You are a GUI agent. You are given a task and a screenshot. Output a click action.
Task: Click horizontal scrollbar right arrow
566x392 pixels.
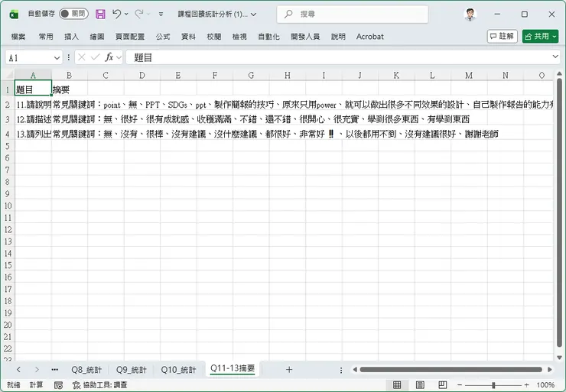coord(550,370)
